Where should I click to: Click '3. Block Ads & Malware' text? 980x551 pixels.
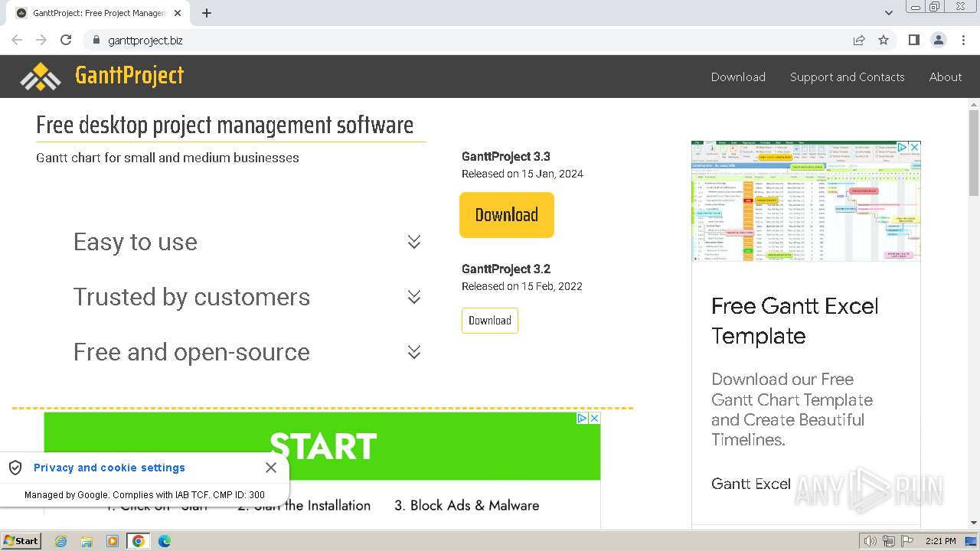pos(467,505)
